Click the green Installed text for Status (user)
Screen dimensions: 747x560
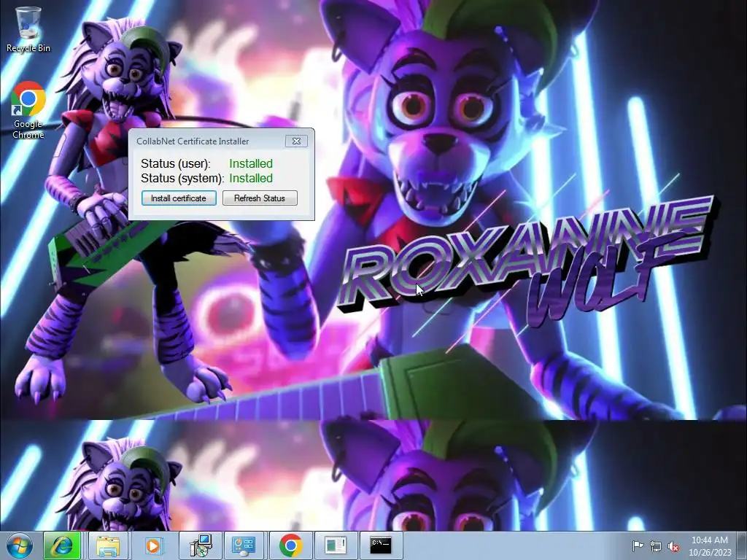[251, 163]
